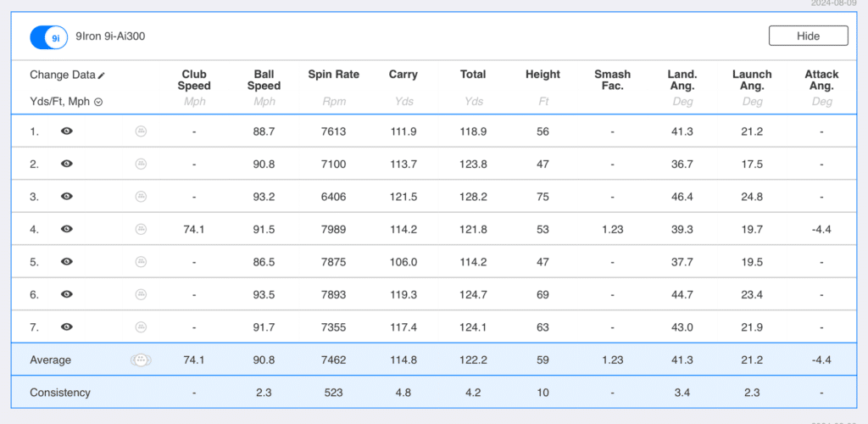
Task: Click the Club Speed column header
Action: pyautogui.click(x=194, y=80)
